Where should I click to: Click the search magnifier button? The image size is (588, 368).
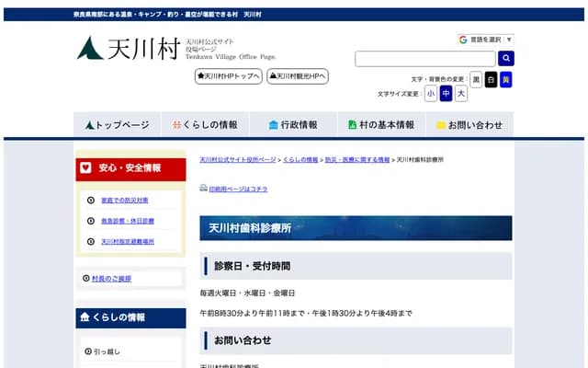point(505,59)
